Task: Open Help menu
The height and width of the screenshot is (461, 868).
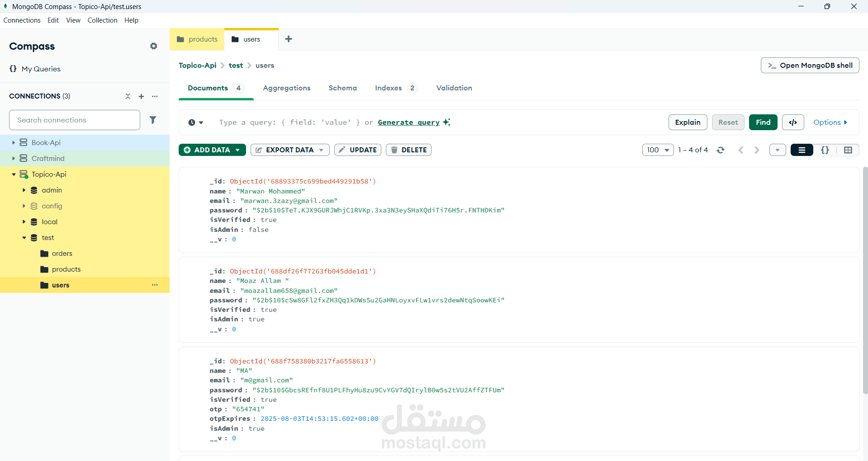Action: (132, 20)
